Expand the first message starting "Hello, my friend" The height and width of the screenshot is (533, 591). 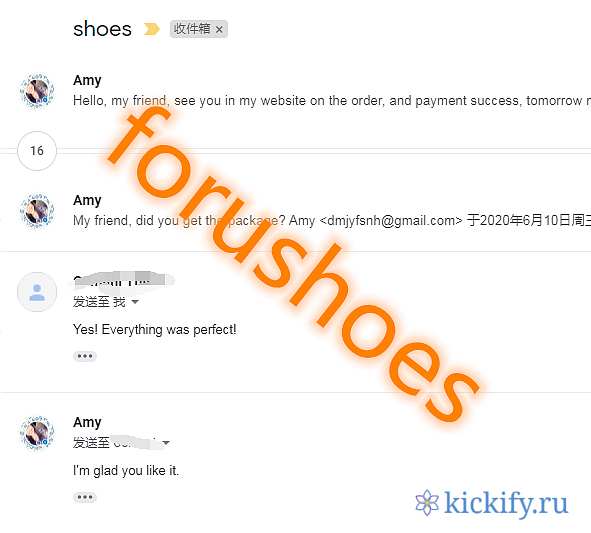click(x=332, y=101)
